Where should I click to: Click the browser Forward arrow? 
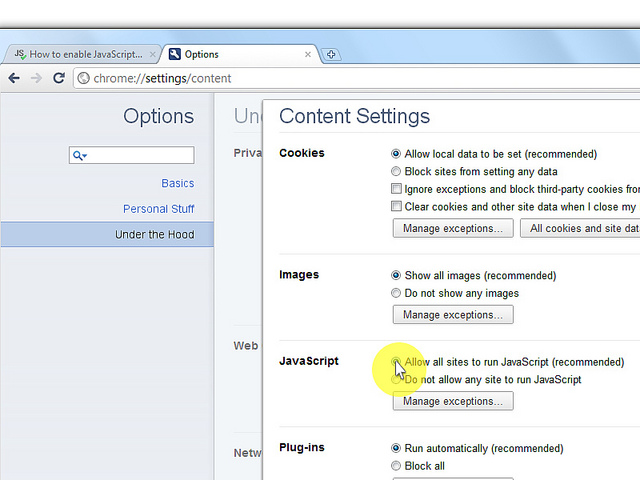[x=37, y=78]
